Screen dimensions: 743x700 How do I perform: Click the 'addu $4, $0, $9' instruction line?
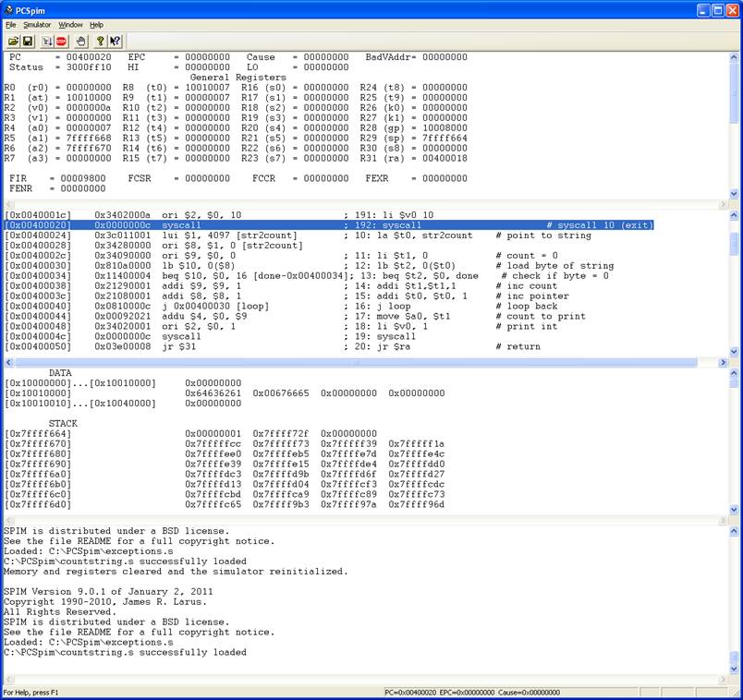(x=295, y=317)
